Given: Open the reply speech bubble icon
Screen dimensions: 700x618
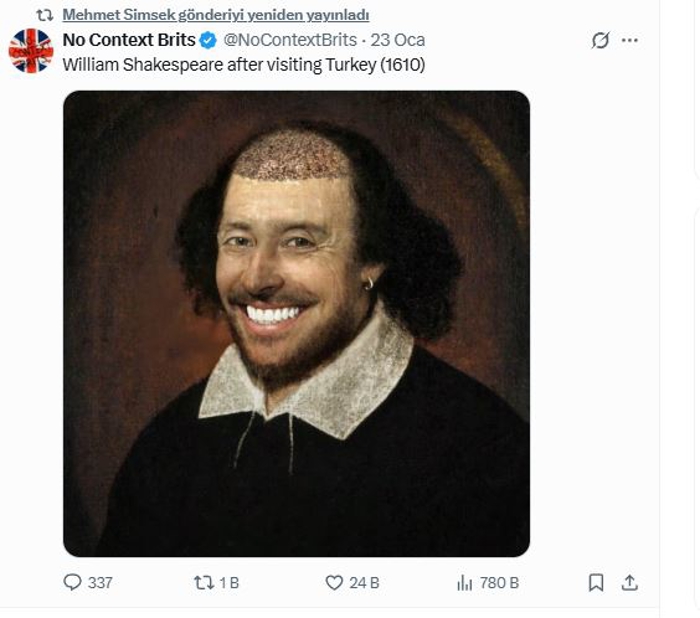Looking at the screenshot, I should [x=72, y=582].
